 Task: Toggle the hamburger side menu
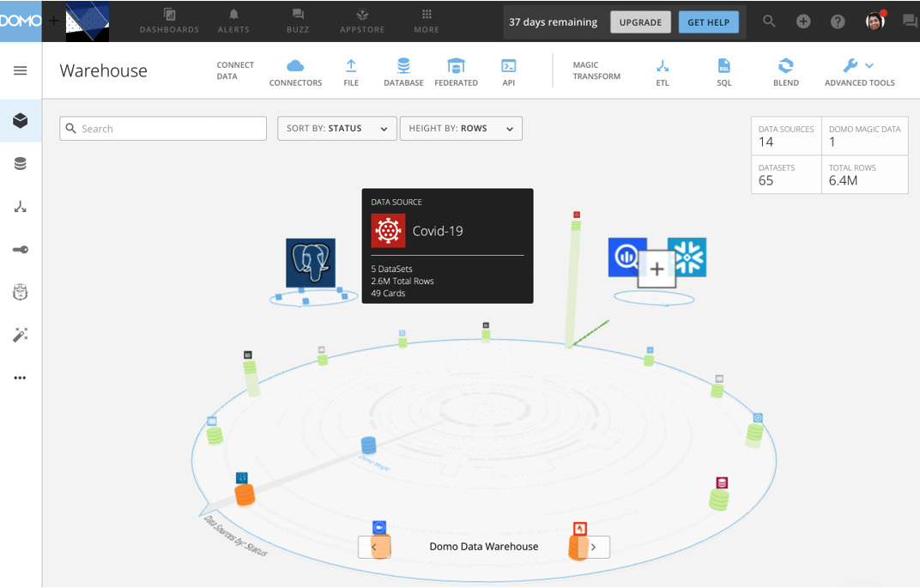(x=20, y=70)
